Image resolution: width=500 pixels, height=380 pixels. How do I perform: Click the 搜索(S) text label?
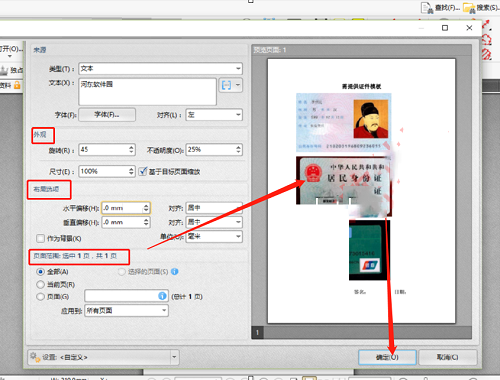488,7
